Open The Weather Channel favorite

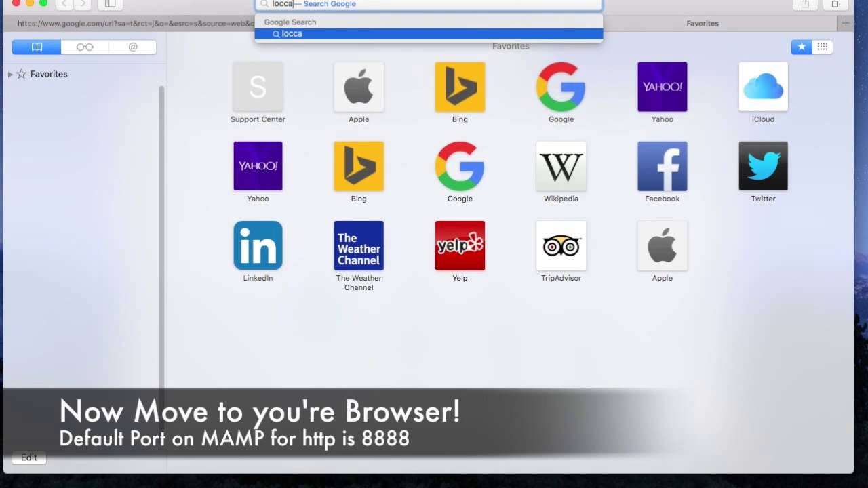click(x=359, y=245)
